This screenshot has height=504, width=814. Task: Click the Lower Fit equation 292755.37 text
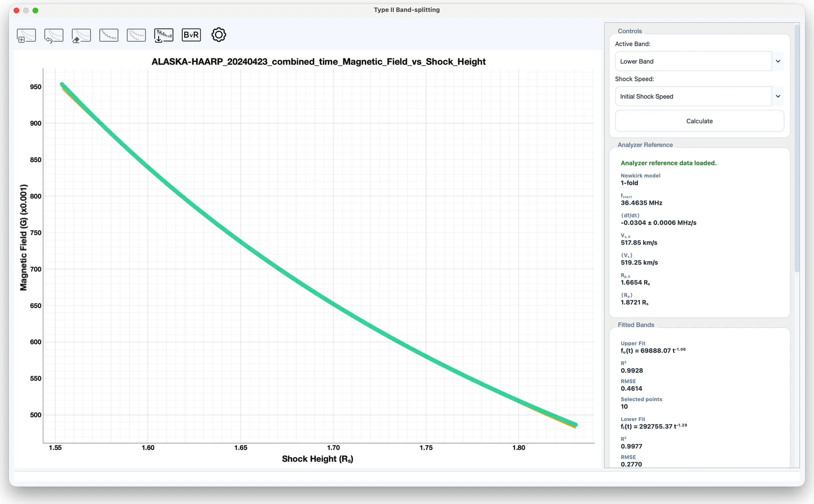click(653, 426)
